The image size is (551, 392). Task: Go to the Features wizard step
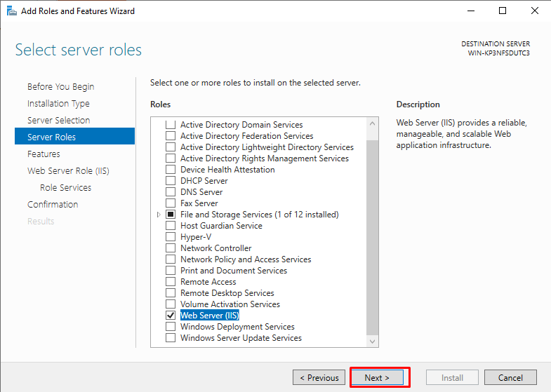[44, 154]
